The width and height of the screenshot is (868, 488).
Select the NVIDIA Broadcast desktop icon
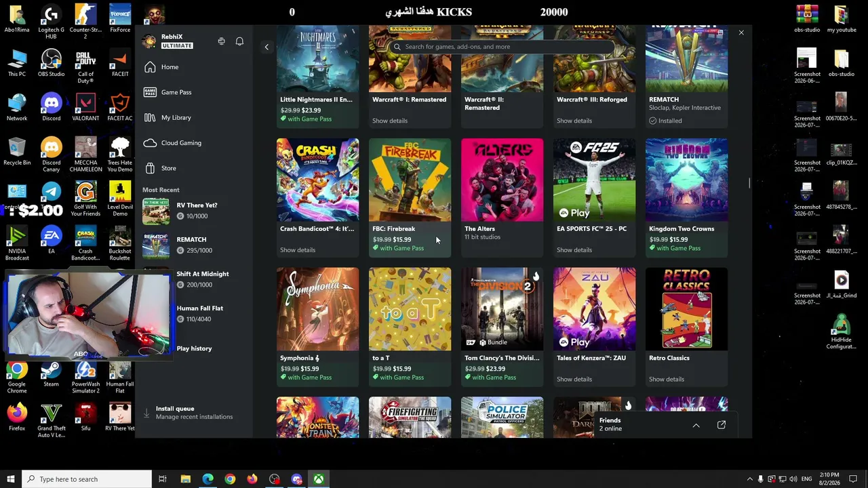17,244
